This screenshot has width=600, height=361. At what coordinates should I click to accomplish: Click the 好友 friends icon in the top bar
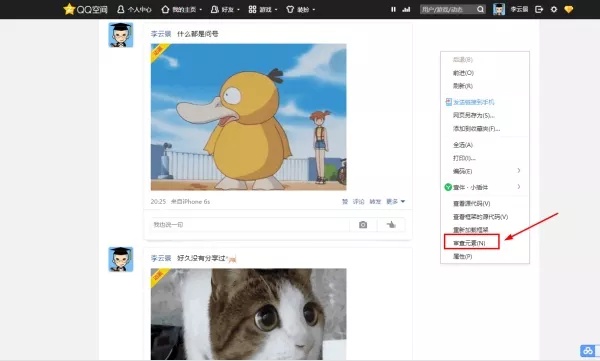point(215,9)
